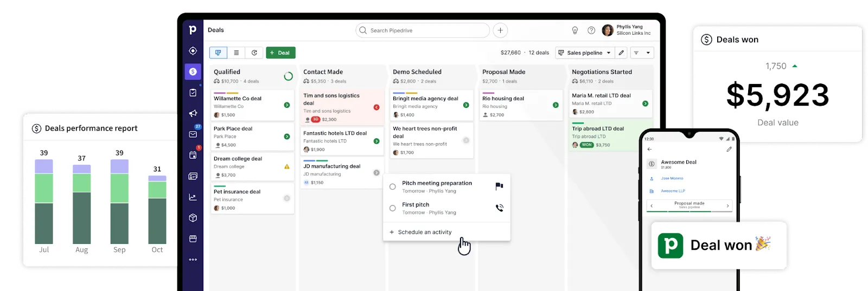Open the Rio housing deal card

(521, 106)
